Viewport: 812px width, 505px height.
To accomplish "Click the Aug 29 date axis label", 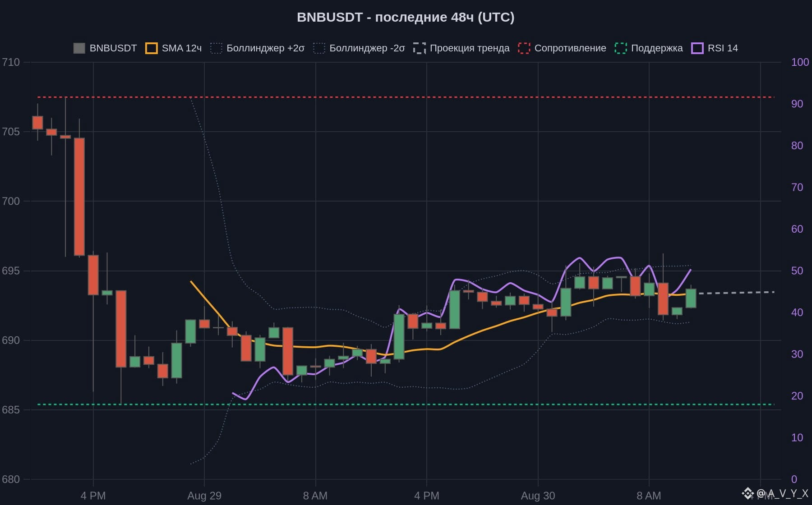I will (x=204, y=496).
